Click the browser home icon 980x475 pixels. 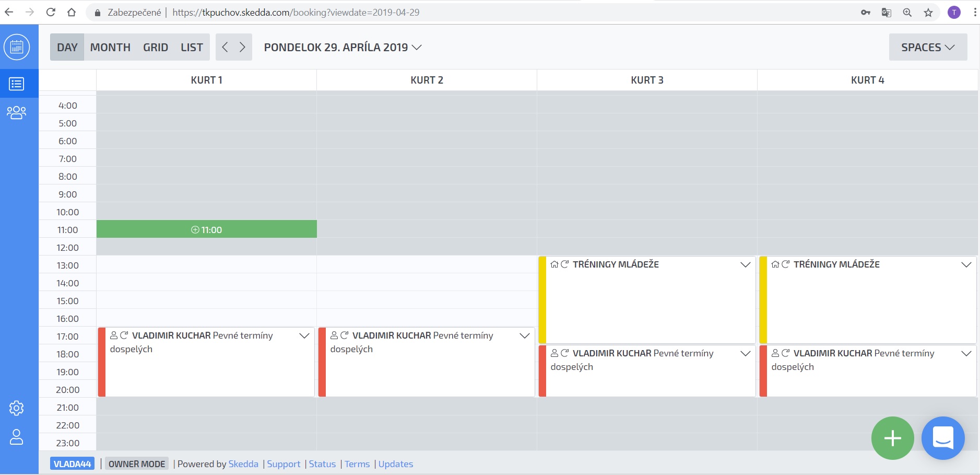pyautogui.click(x=72, y=12)
